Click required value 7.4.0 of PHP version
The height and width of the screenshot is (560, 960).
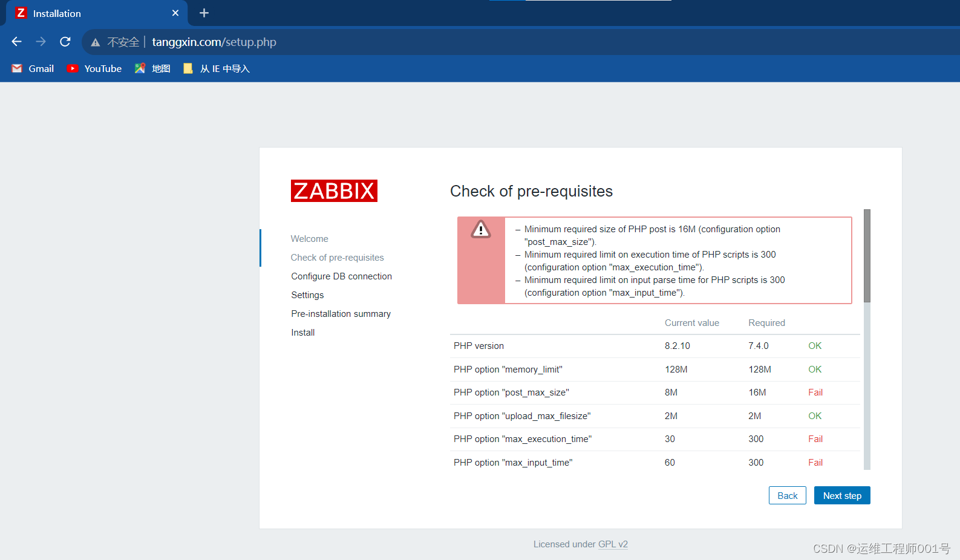pos(758,346)
